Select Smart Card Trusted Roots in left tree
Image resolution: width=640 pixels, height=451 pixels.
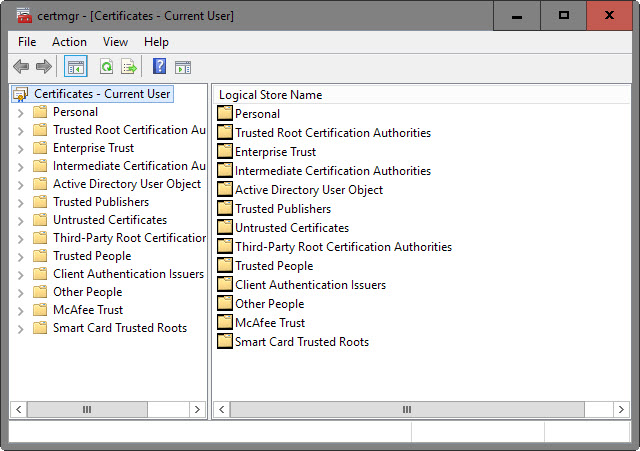tap(120, 328)
